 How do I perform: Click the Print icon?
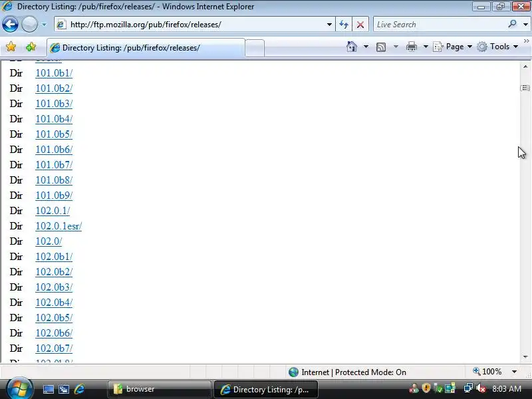(x=411, y=47)
